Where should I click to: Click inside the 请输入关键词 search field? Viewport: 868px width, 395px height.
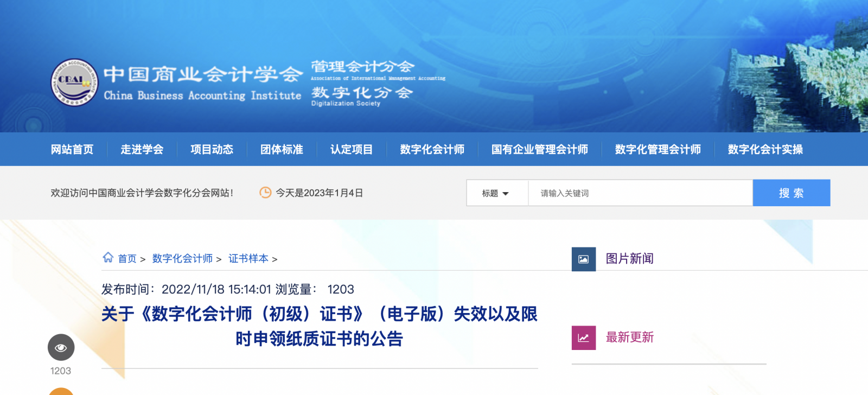(x=640, y=193)
